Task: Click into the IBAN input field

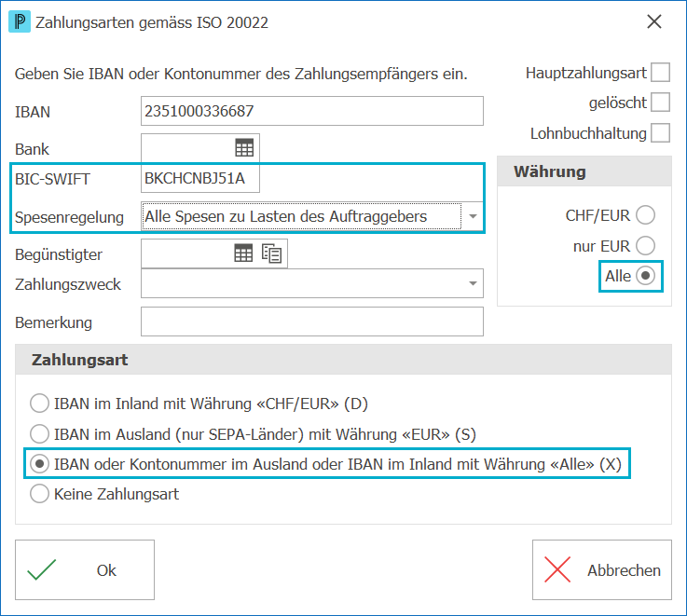Action: (x=312, y=111)
